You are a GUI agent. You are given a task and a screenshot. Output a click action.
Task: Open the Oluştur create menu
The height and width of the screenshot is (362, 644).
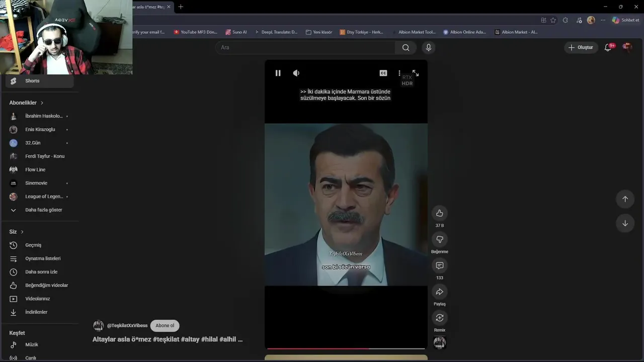[581, 47]
